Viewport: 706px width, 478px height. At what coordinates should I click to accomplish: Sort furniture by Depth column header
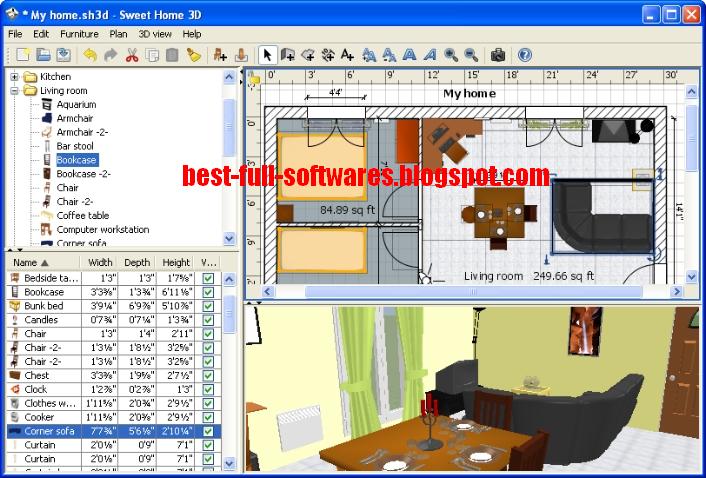(137, 262)
